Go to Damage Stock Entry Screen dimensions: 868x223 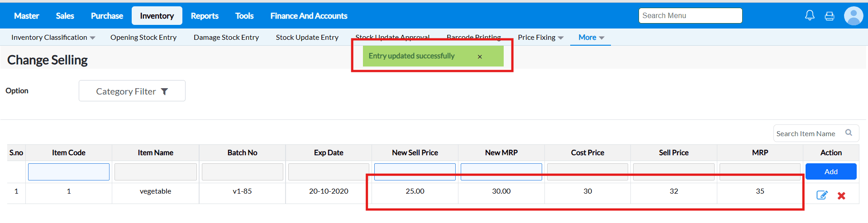(226, 38)
